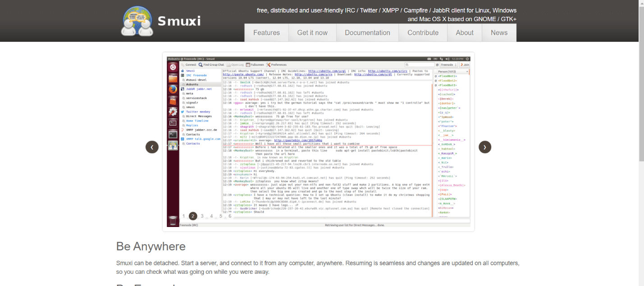Viewport: 644px width, 286px height.
Task: Jump to slide 6 in the carousel pager
Action: pyautogui.click(x=230, y=216)
